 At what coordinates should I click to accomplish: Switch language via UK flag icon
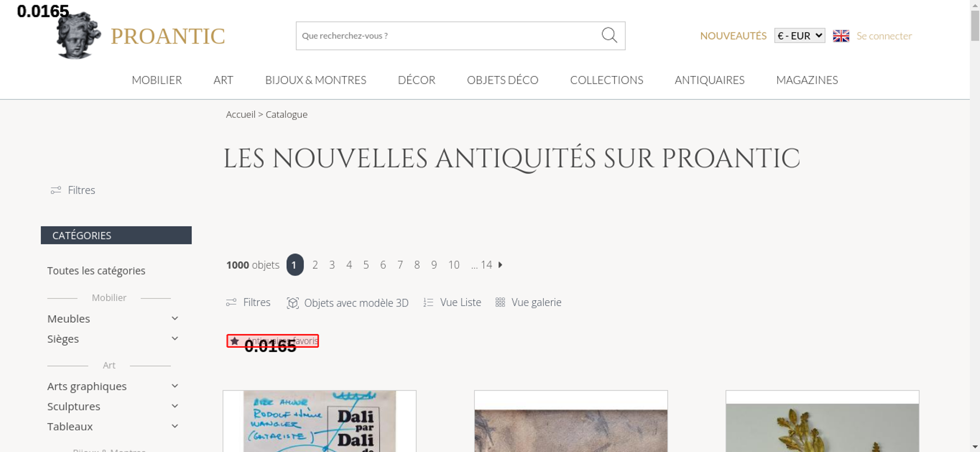point(841,36)
